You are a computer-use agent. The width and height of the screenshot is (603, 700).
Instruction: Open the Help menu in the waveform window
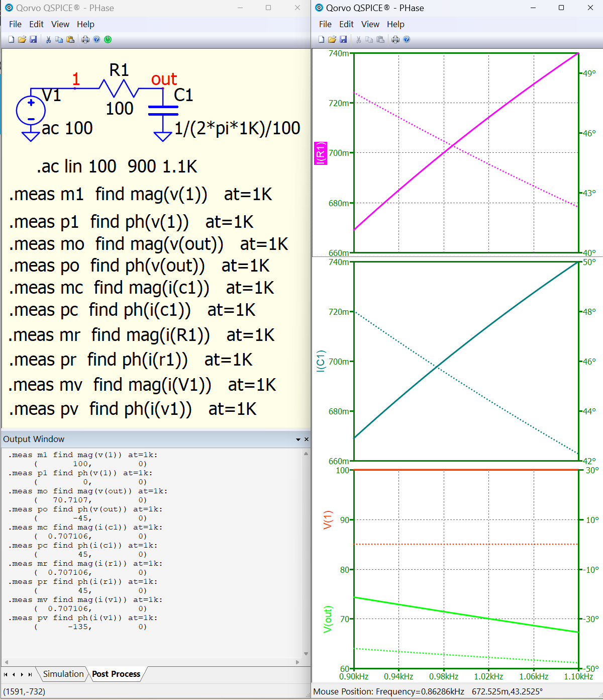(x=395, y=24)
